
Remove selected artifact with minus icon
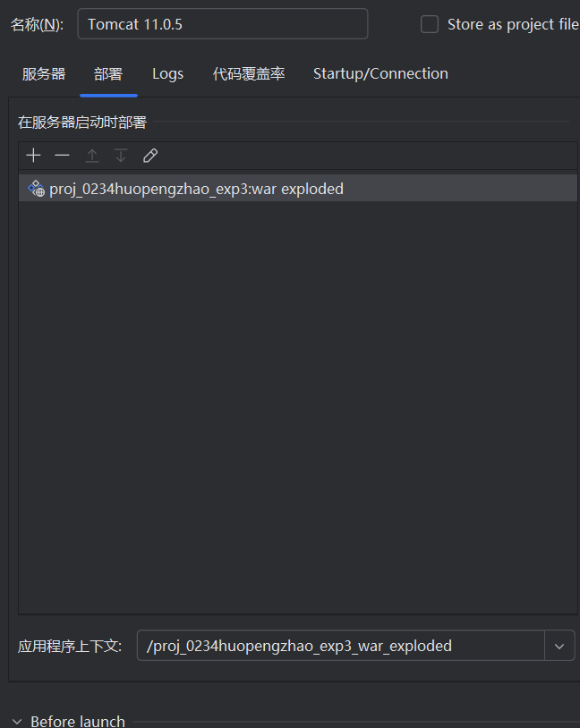pos(62,156)
